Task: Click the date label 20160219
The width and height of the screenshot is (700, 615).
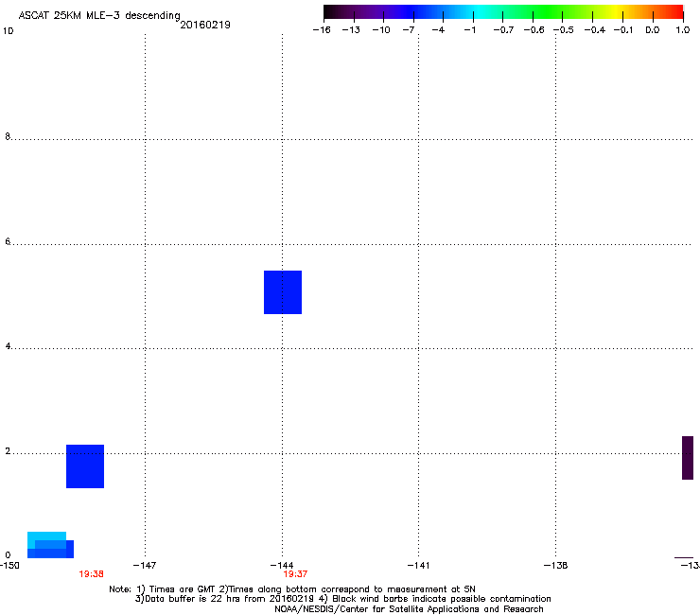Action: click(x=205, y=25)
